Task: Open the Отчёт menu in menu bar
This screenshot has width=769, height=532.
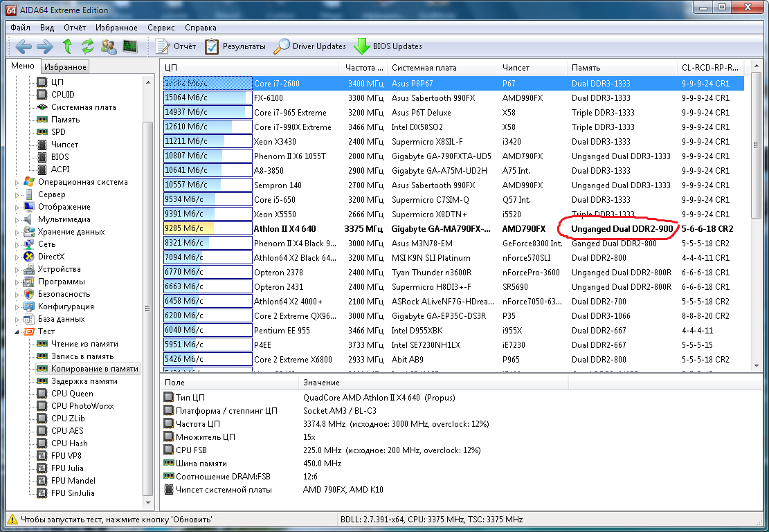Action: tap(75, 28)
